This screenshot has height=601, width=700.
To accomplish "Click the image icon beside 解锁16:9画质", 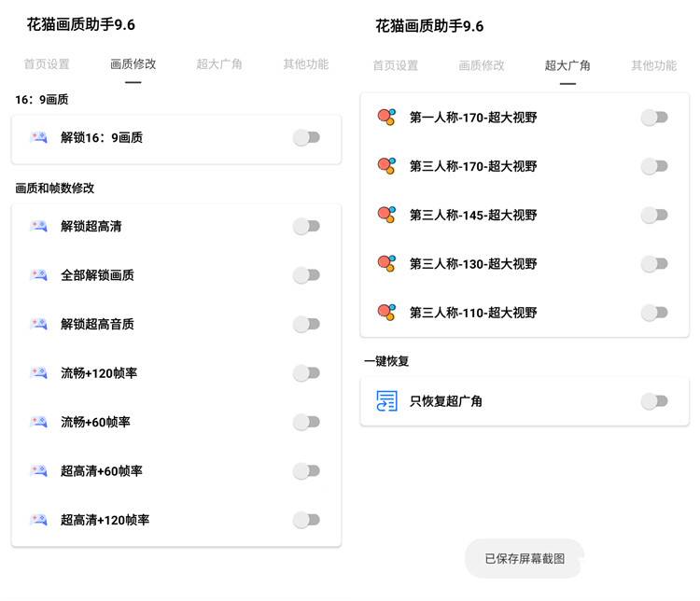I will pyautogui.click(x=39, y=137).
